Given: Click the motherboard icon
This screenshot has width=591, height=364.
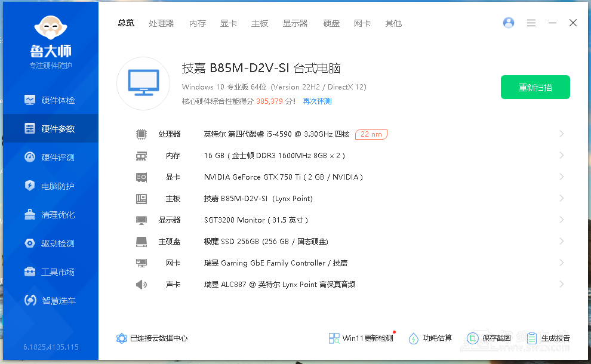Looking at the screenshot, I should pos(141,199).
